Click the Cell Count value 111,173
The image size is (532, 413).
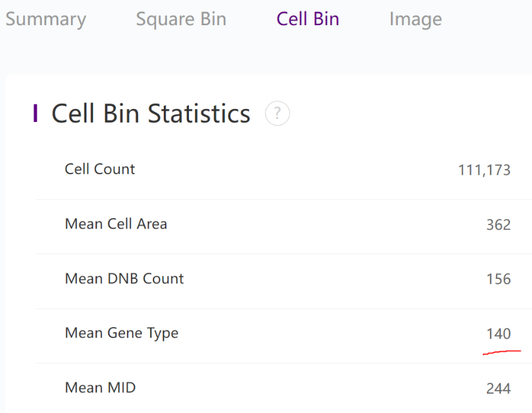(x=484, y=170)
